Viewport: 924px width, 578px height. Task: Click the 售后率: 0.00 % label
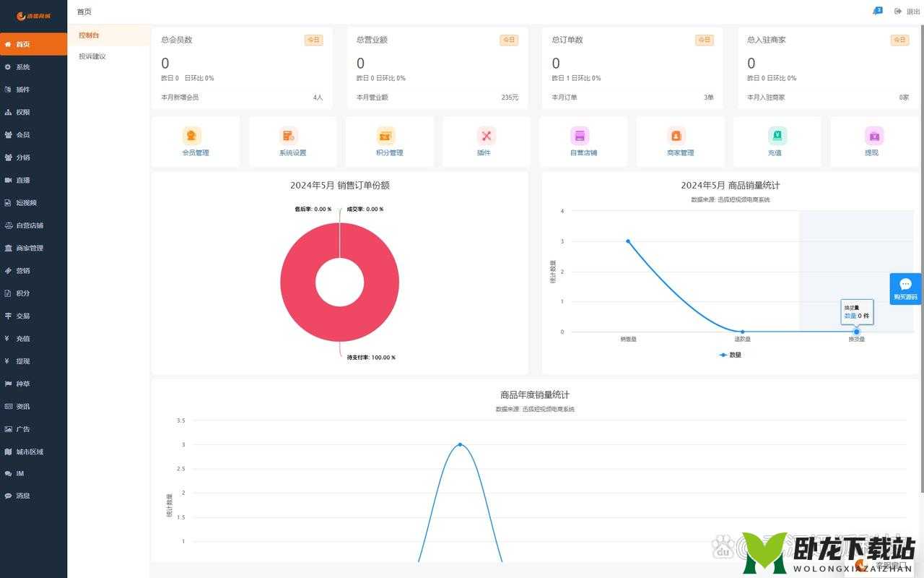point(313,209)
